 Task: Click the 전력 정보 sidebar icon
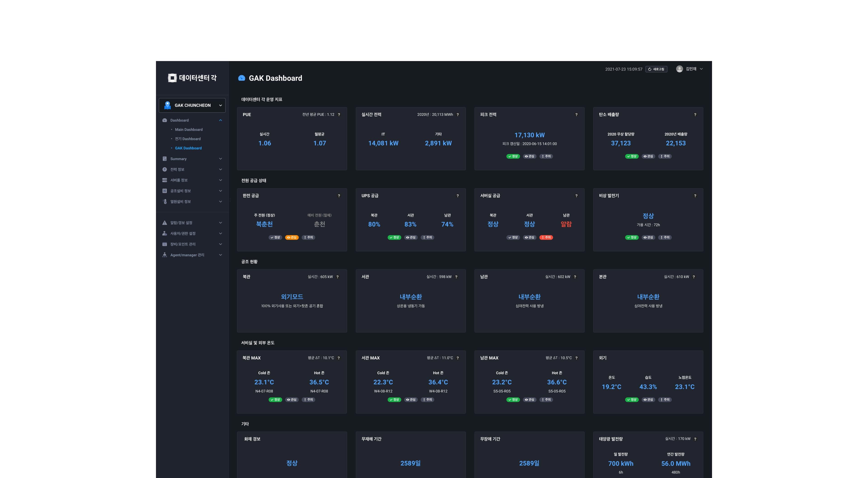point(164,170)
